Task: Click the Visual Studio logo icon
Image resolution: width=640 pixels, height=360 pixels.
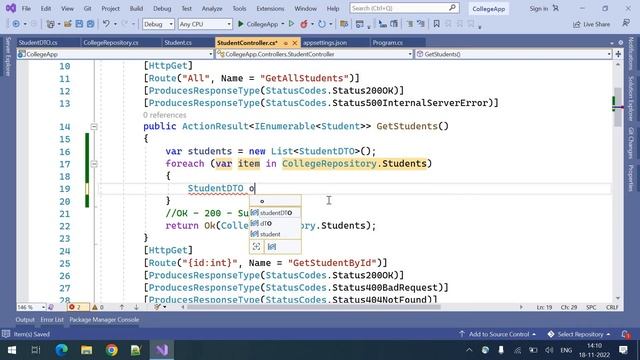Action: click(11, 8)
